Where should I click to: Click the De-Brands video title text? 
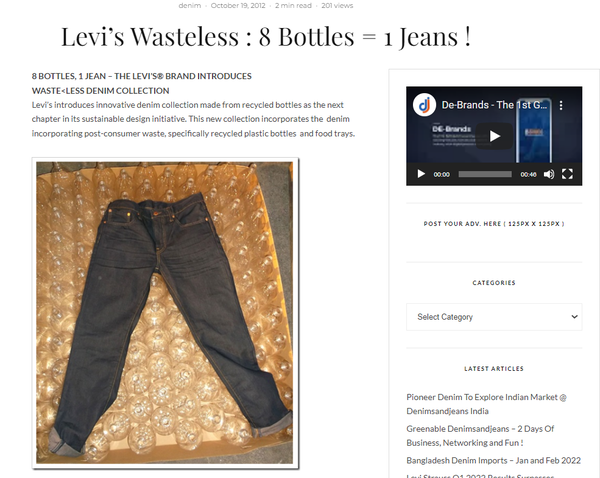(x=494, y=105)
